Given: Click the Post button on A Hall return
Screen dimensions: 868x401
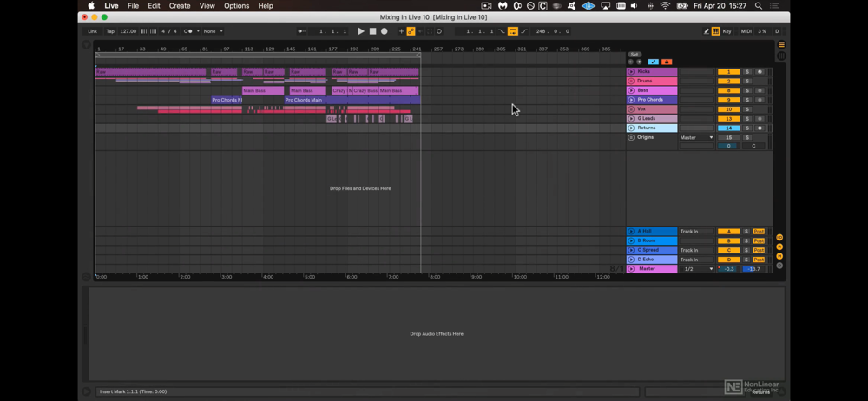Looking at the screenshot, I should pyautogui.click(x=759, y=232).
